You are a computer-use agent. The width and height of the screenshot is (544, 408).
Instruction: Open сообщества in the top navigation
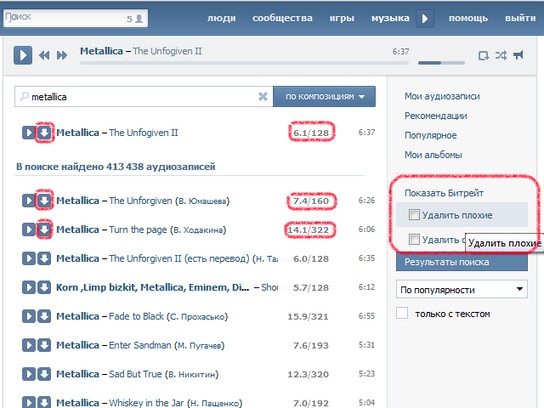click(282, 18)
